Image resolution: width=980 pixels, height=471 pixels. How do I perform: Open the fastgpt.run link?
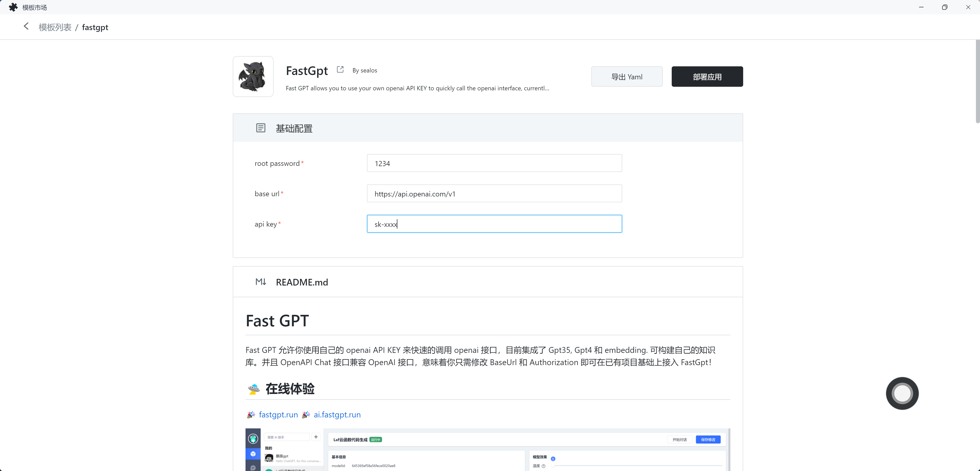pyautogui.click(x=278, y=415)
